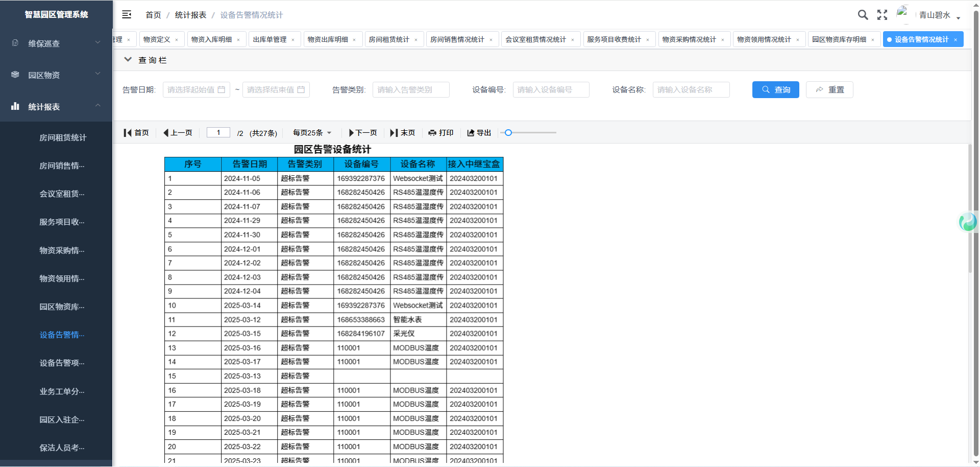This screenshot has height=467, width=980.
Task: Open the search magnifier icon in header
Action: (863, 15)
